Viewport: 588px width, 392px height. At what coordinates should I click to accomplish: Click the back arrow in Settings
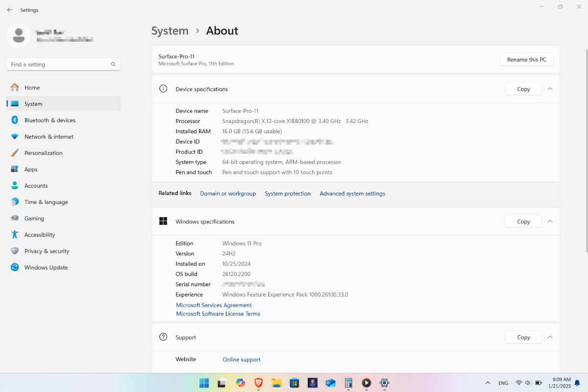point(10,10)
